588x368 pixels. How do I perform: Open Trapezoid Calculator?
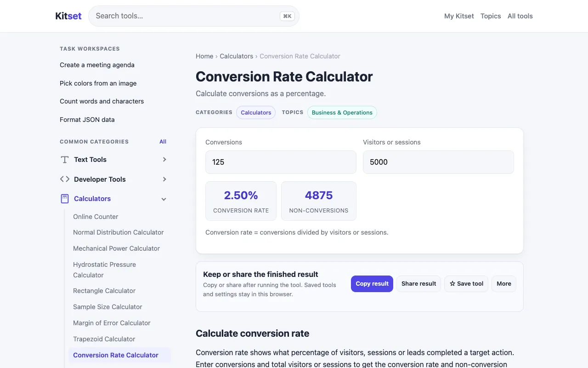coord(104,339)
